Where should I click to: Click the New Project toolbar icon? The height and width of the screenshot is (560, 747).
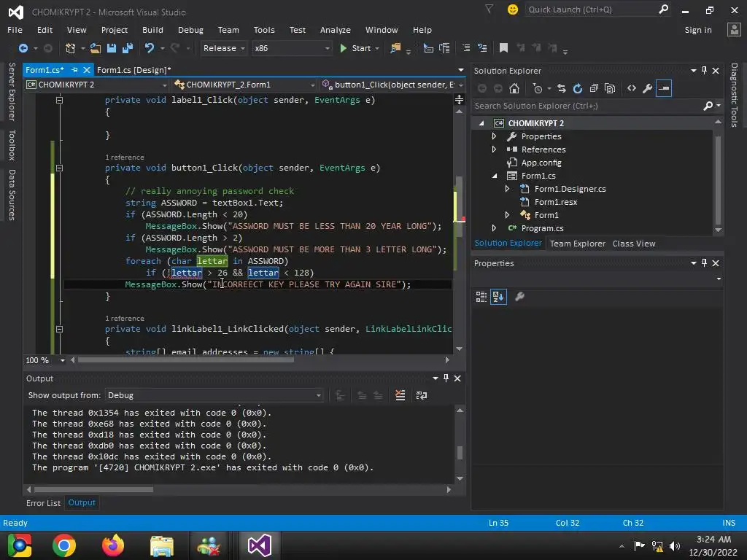coord(71,48)
